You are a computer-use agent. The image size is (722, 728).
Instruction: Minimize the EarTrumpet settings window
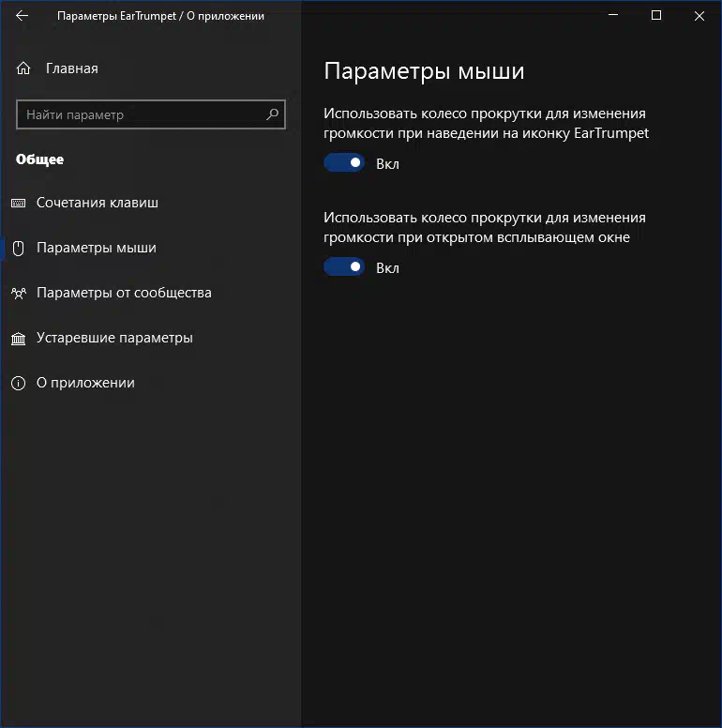(613, 15)
